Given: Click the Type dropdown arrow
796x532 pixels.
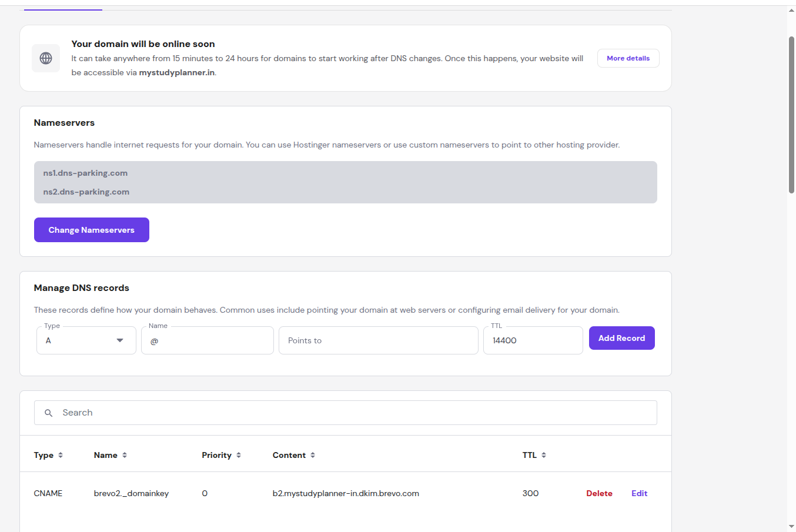Looking at the screenshot, I should (120, 340).
